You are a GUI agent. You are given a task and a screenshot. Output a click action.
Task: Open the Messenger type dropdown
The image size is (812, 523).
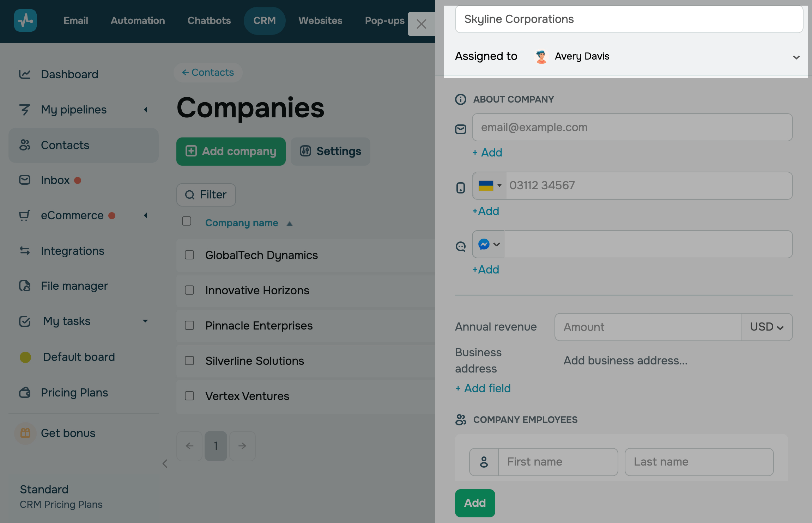489,244
